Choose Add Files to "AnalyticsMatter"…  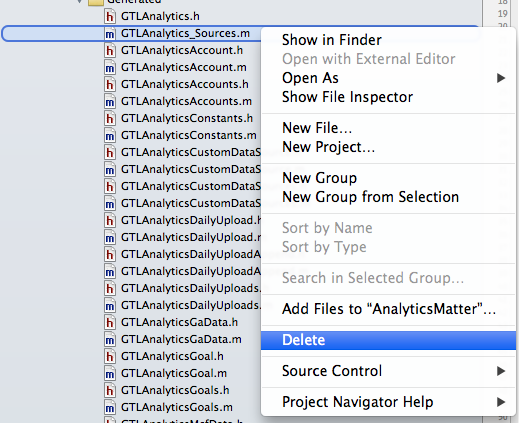[388, 309]
